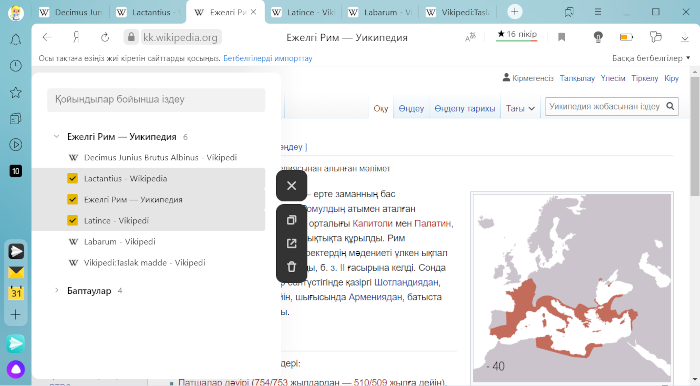700x386 pixels.
Task: Click the Қойындылар бойынша іздеу search field
Action: pyautogui.click(x=156, y=100)
